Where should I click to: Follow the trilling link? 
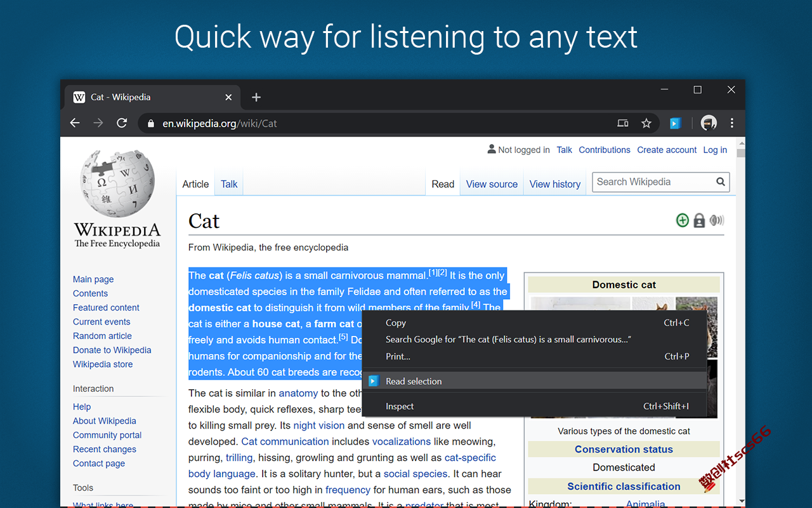coord(239,458)
